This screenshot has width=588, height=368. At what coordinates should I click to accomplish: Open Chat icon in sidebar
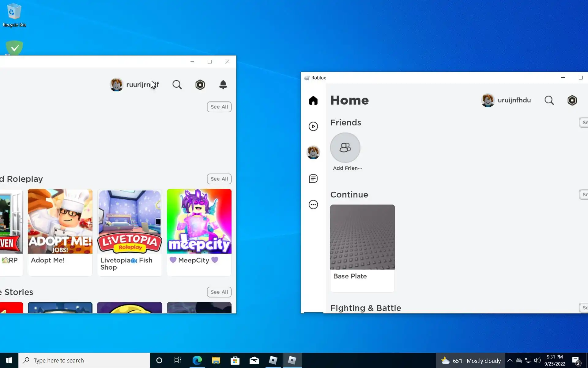(313, 178)
